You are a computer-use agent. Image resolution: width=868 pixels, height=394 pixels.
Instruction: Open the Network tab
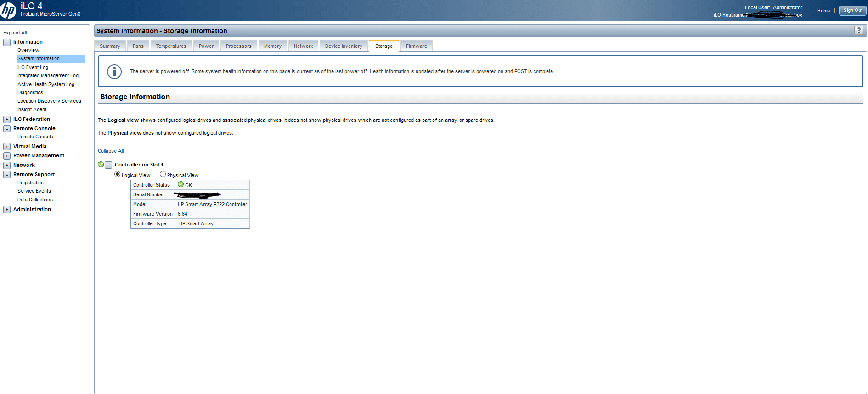pos(303,46)
